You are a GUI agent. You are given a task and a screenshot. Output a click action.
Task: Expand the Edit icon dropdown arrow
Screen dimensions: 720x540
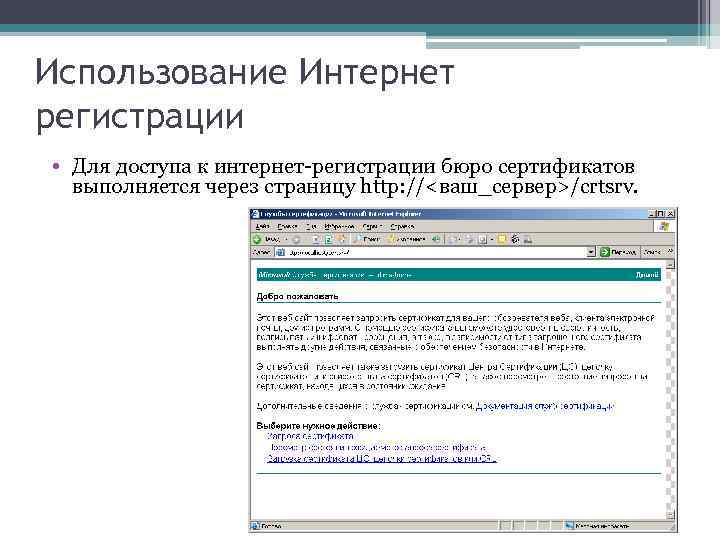[492, 239]
